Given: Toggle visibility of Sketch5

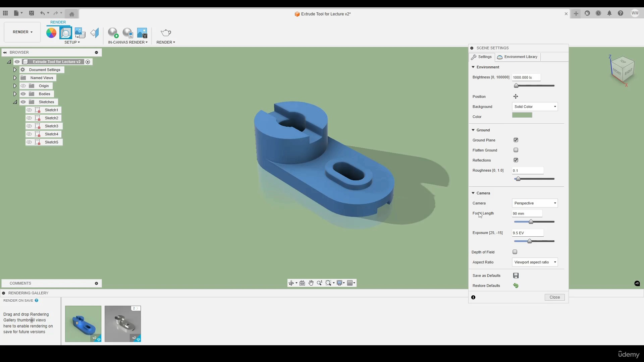Looking at the screenshot, I should point(29,142).
